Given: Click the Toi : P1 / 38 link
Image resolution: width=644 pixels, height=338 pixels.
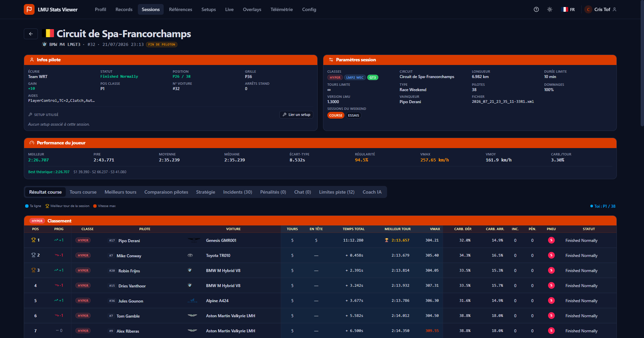Looking at the screenshot, I should [603, 206].
